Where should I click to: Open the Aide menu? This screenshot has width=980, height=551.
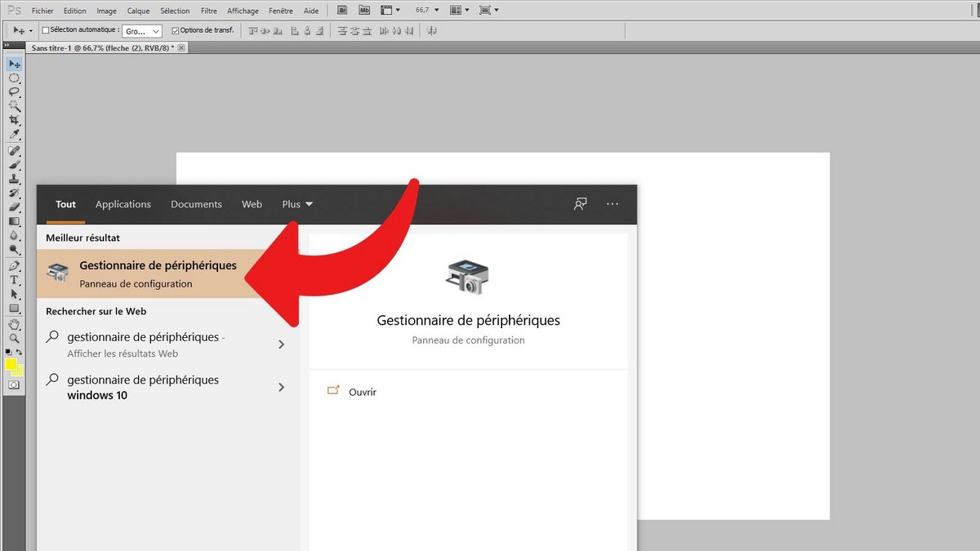tap(311, 11)
